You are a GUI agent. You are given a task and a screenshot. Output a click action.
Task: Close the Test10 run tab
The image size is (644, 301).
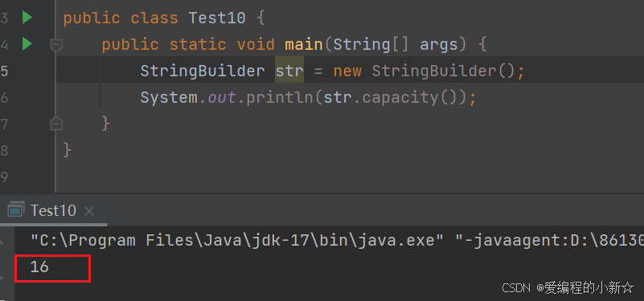(x=88, y=211)
